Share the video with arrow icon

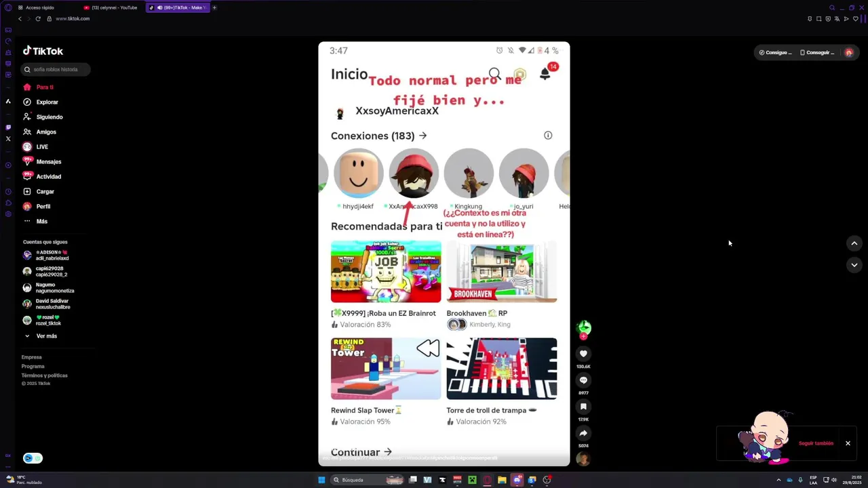583,433
